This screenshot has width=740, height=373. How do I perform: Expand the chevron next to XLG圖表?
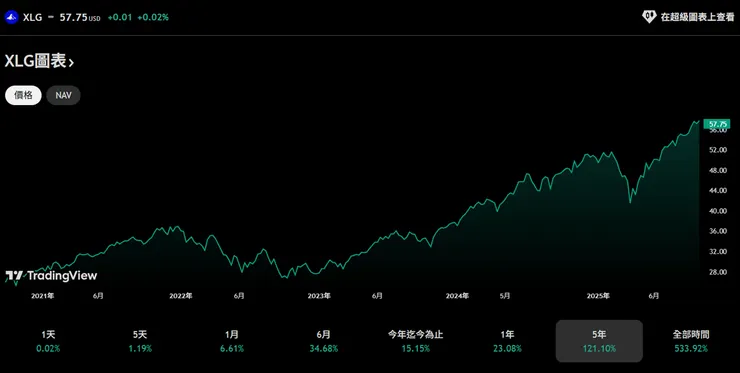tap(71, 62)
